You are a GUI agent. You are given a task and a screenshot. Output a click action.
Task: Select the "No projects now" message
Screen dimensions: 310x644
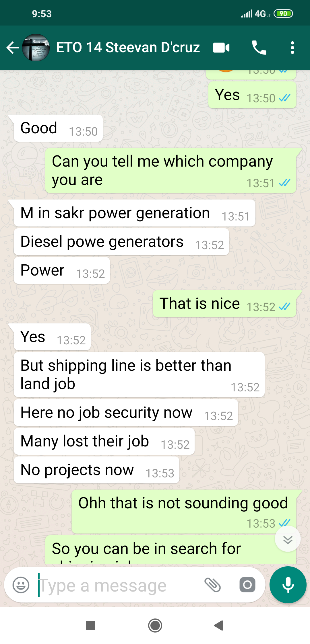pyautogui.click(x=96, y=470)
